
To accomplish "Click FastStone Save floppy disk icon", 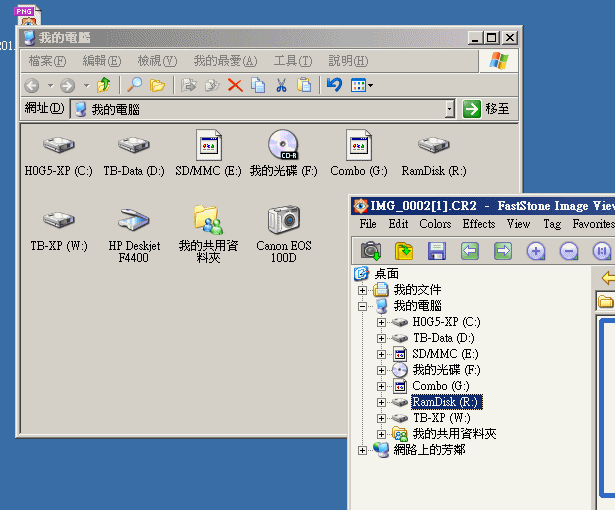I will pos(437,251).
